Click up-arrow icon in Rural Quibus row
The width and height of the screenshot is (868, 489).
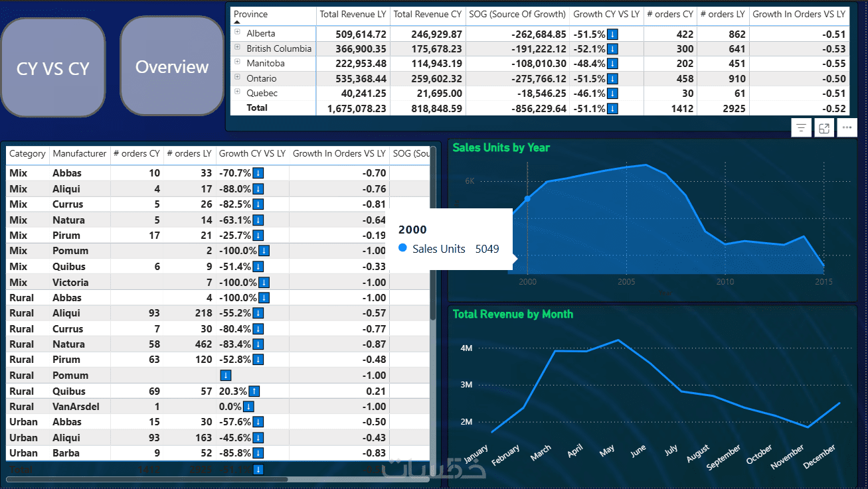[254, 391]
